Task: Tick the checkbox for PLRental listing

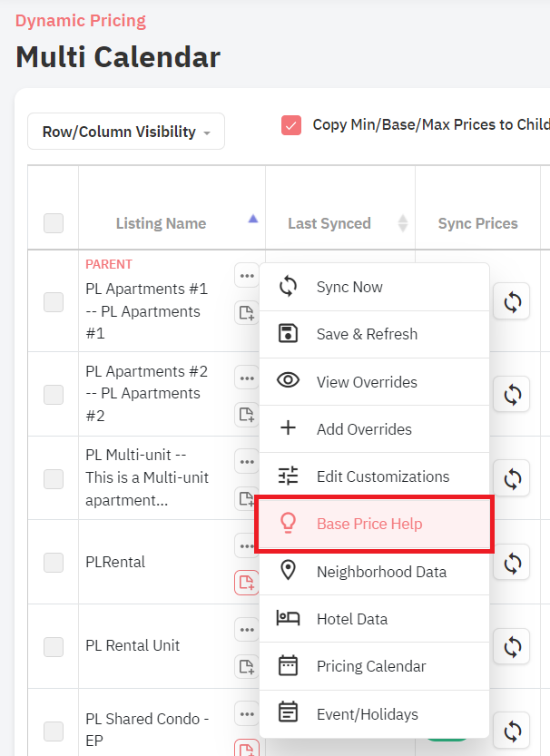Action: tap(54, 562)
